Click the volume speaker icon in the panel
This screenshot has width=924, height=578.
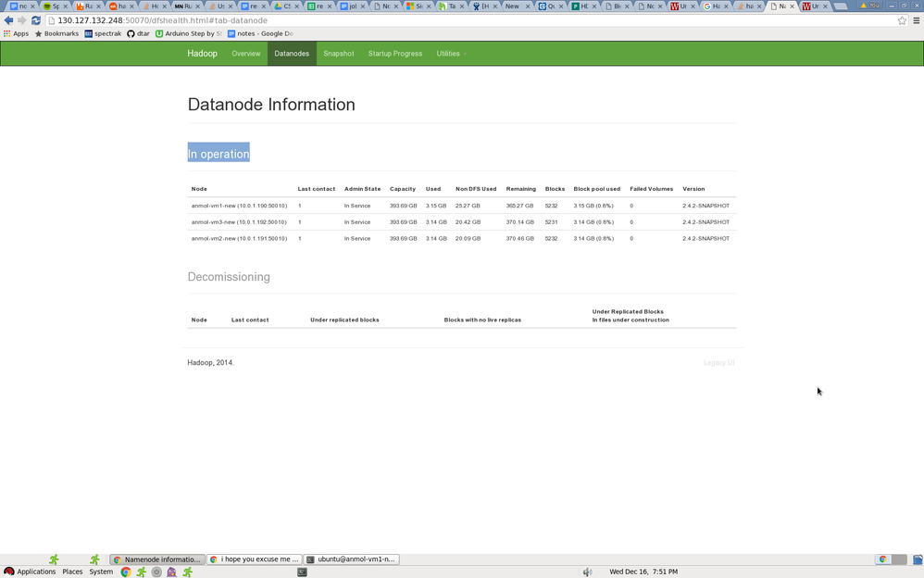(x=588, y=572)
